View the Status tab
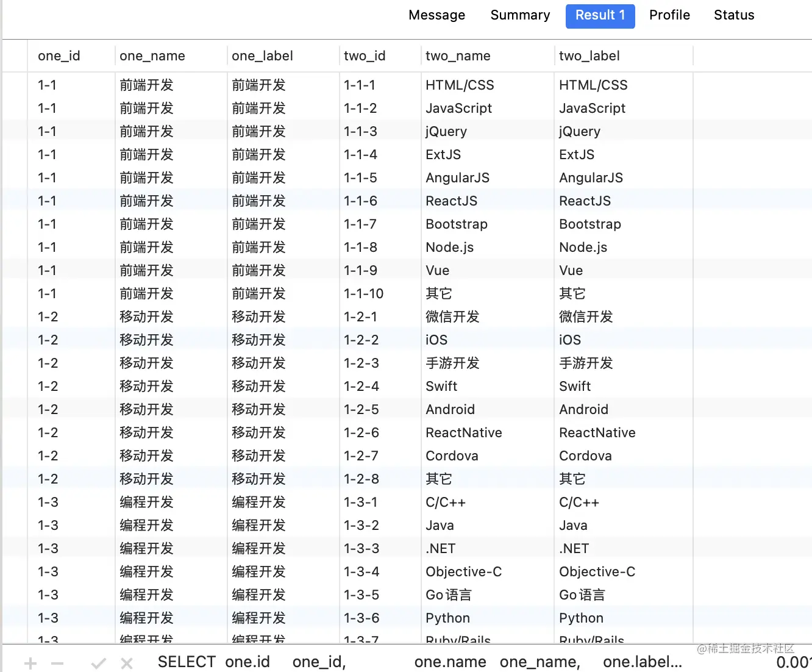Image resolution: width=812 pixels, height=672 pixels. coord(735,15)
